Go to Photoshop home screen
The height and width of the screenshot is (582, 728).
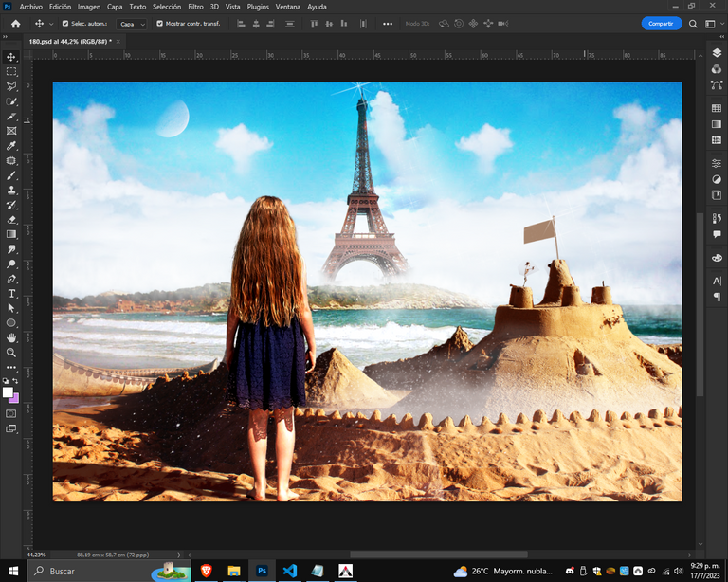tap(16, 24)
